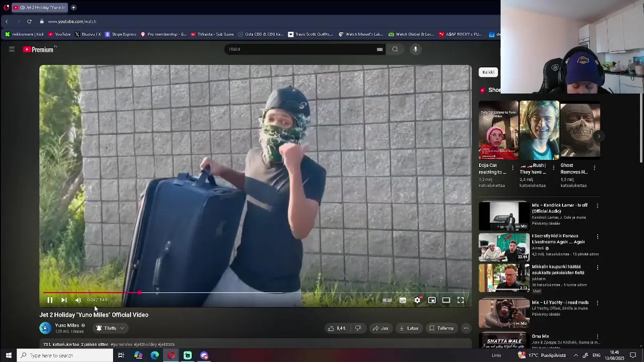Skip to the next video

[x=64, y=300]
